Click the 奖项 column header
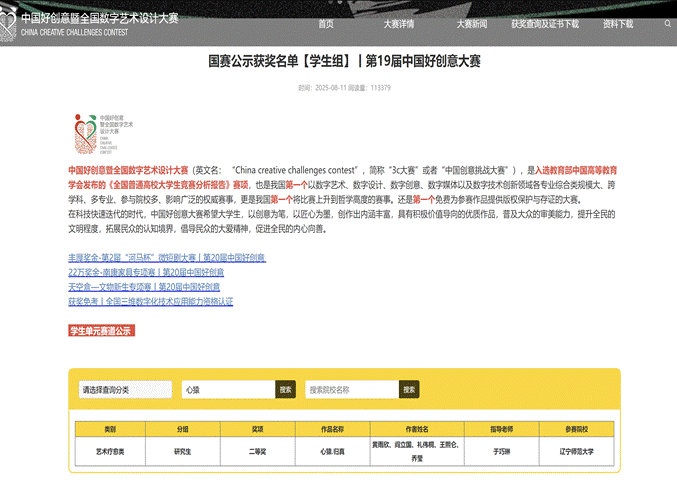This screenshot has width=677, height=488. pyautogui.click(x=258, y=429)
